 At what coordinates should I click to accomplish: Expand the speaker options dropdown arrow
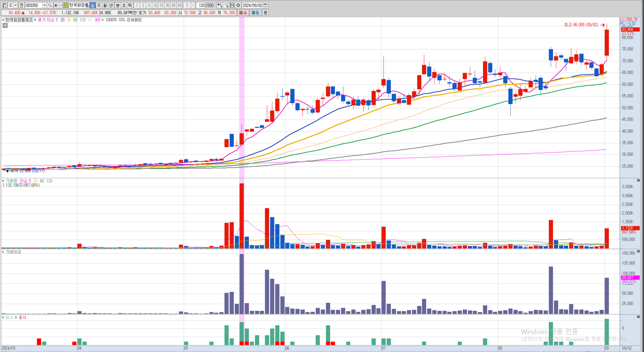tap(61, 5)
